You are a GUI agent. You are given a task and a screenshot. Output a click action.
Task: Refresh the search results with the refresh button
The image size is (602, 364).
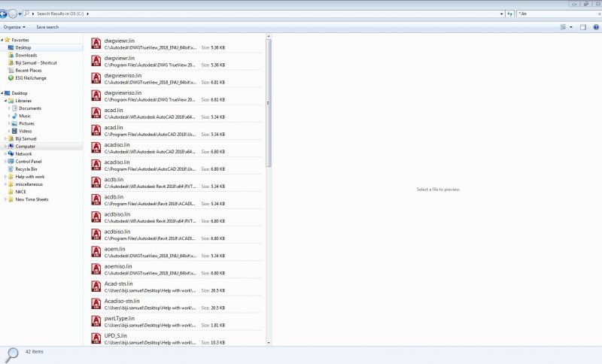509,14
